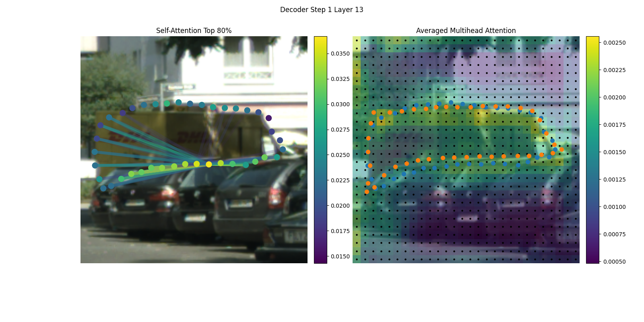Screen dimensions: 644x322
Task: Click the 'Averaged Multihead Attention' subplot title
Action: click(466, 31)
